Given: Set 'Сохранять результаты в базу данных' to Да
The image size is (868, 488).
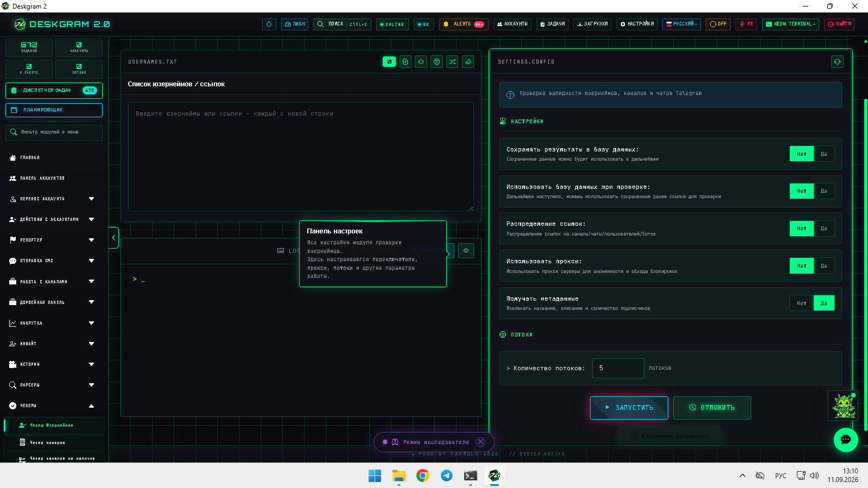Looking at the screenshot, I should pos(823,154).
